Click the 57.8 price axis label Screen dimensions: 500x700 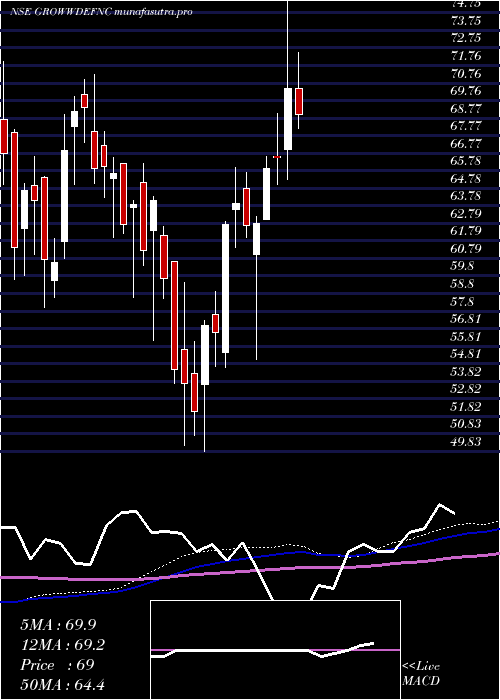tap(462, 301)
